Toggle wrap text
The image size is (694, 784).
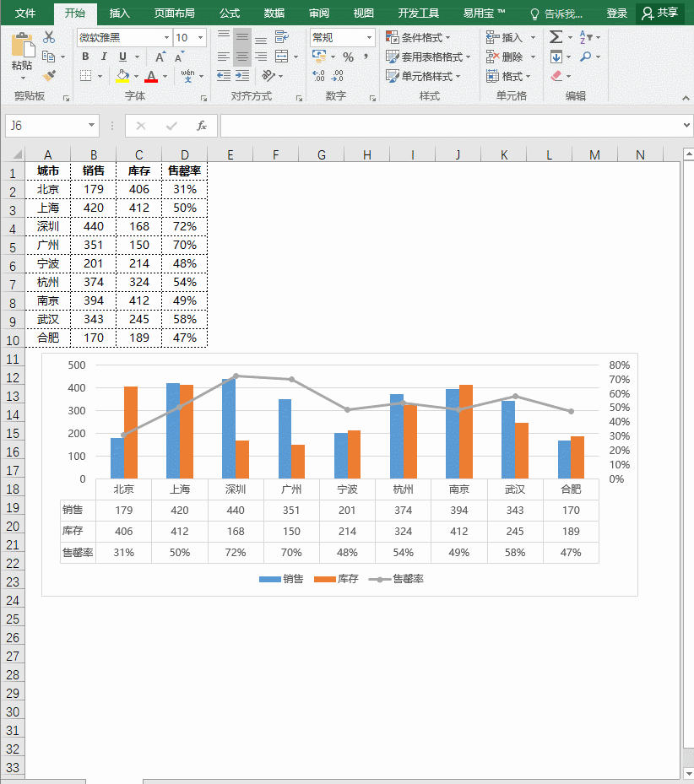pos(282,37)
